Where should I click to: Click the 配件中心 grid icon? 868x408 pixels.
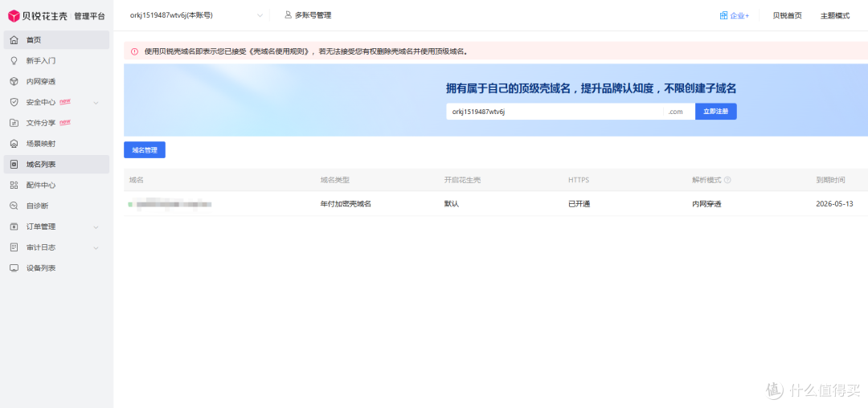point(14,186)
